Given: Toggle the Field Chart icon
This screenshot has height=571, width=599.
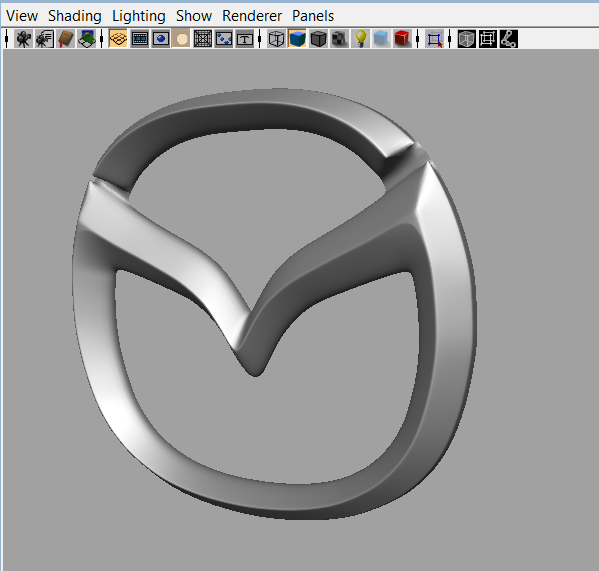Looking at the screenshot, I should [x=202, y=39].
